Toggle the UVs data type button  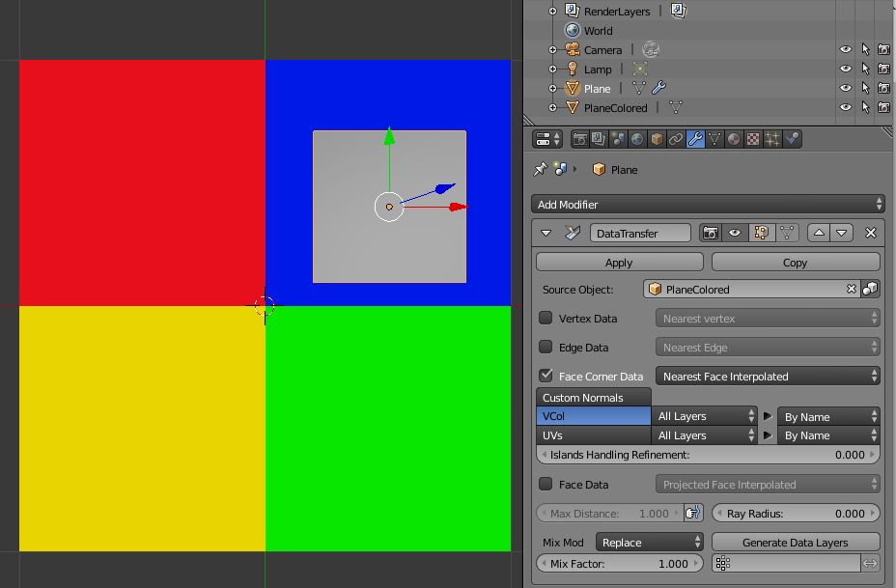pyautogui.click(x=594, y=434)
